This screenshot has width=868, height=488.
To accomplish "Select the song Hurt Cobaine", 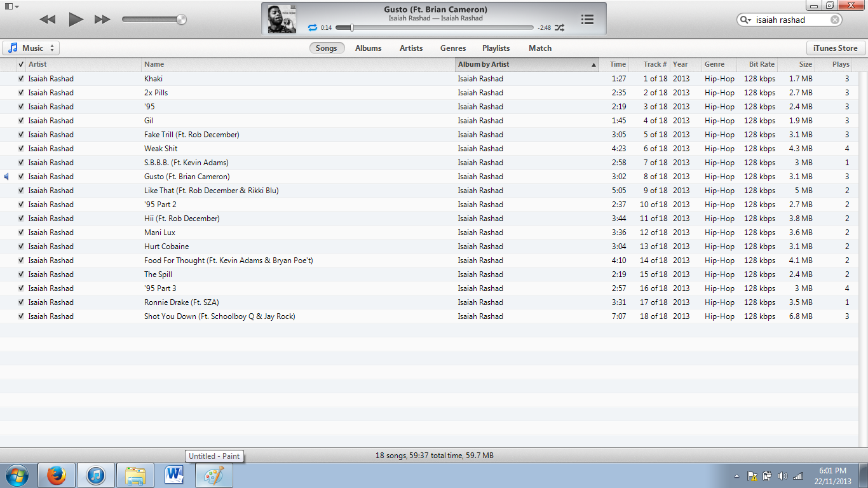I will pos(166,247).
